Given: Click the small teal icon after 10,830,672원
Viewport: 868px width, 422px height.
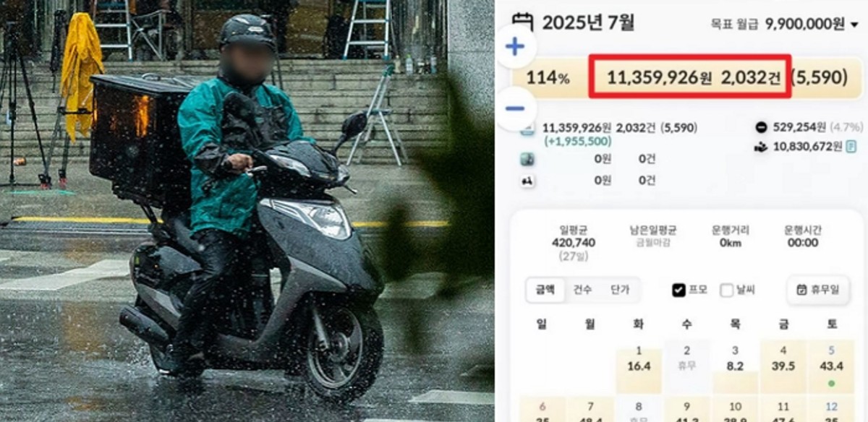Looking at the screenshot, I should [851, 146].
